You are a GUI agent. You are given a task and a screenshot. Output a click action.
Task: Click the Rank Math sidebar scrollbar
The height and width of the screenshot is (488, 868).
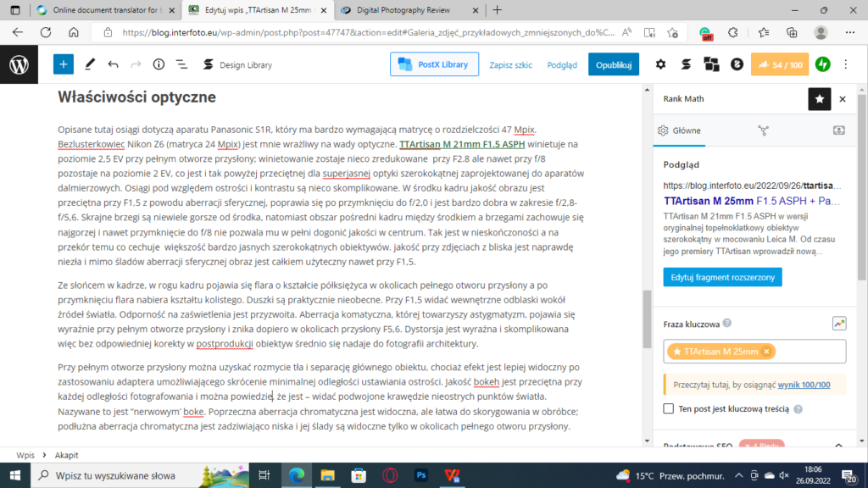(861, 186)
